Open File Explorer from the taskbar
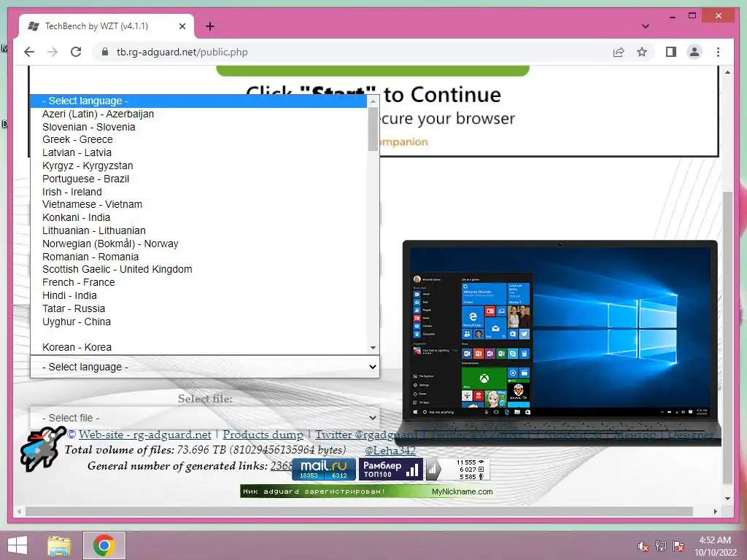The image size is (747, 560). pyautogui.click(x=59, y=545)
